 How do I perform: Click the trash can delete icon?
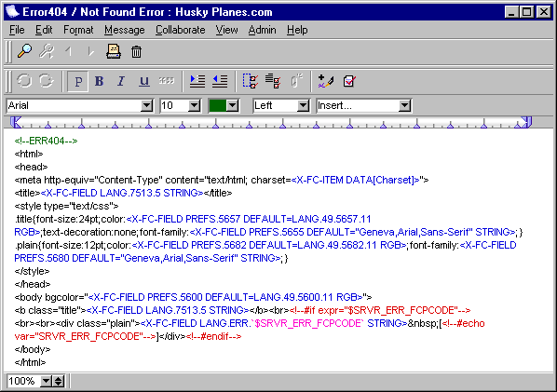coord(136,52)
